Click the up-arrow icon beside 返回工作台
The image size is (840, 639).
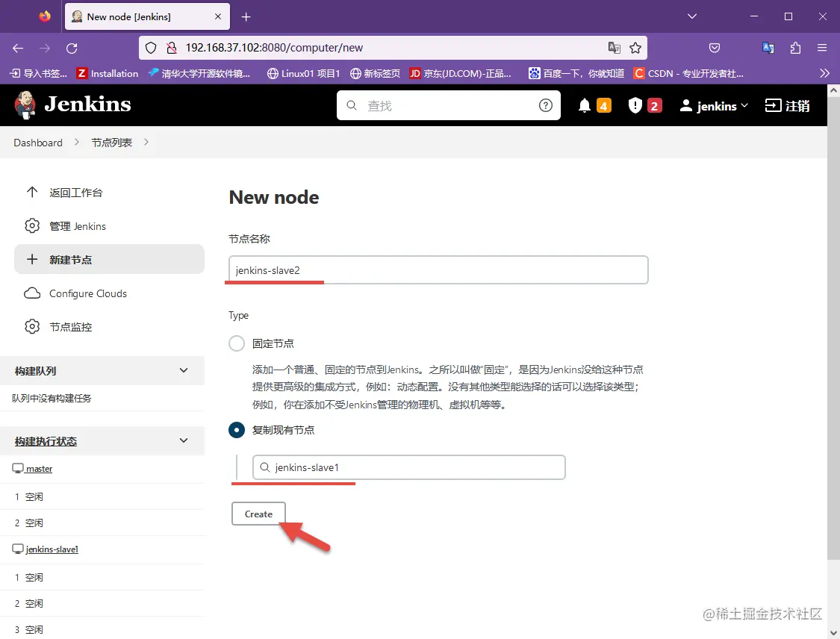tap(32, 193)
